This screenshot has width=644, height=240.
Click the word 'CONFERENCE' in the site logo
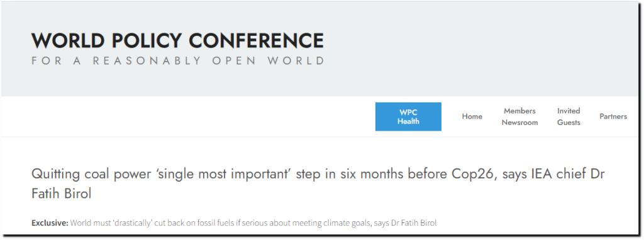coord(257,41)
